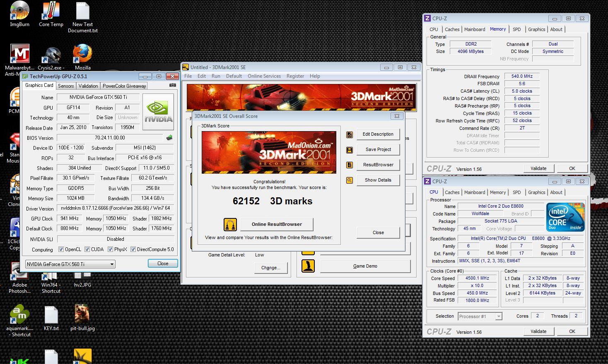Image resolution: width=608 pixels, height=364 pixels.
Task: Open the Register menu in 3DMark2001
Action: (x=295, y=76)
